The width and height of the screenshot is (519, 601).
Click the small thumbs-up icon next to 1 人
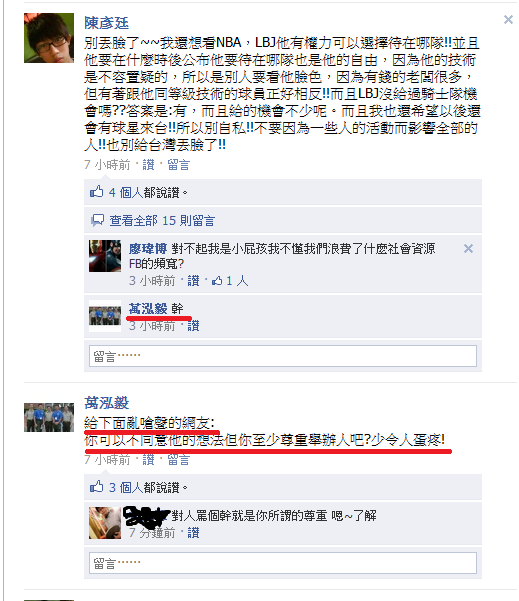217,281
